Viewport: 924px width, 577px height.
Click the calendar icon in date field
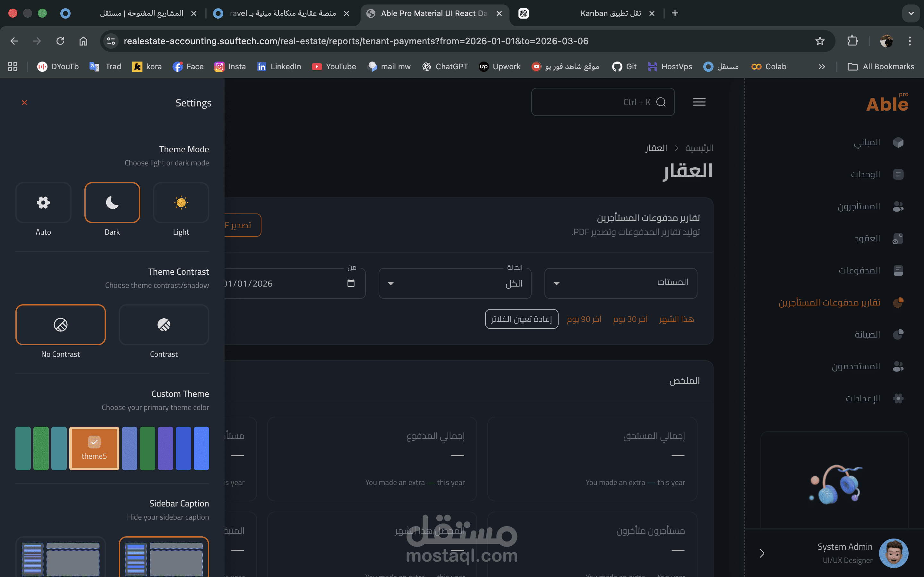[x=351, y=283]
